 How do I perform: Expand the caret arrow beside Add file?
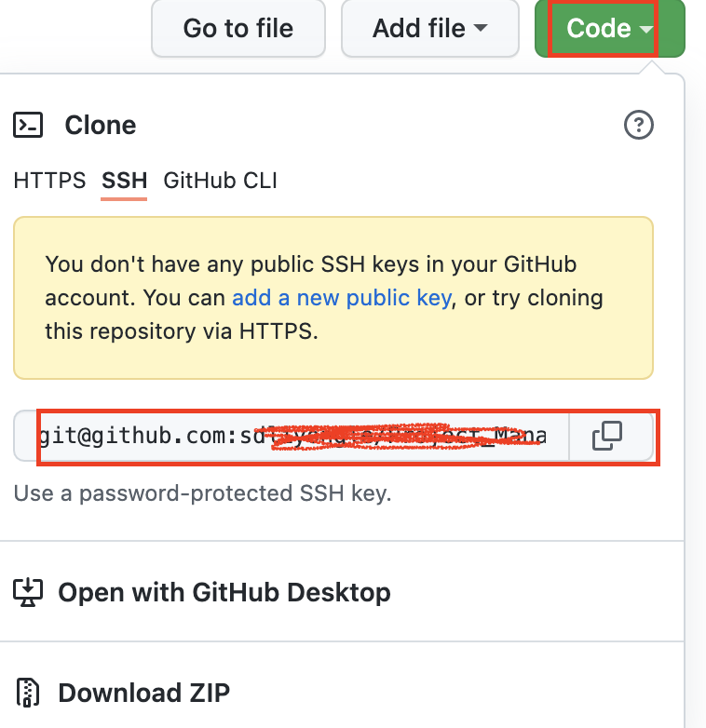481,28
